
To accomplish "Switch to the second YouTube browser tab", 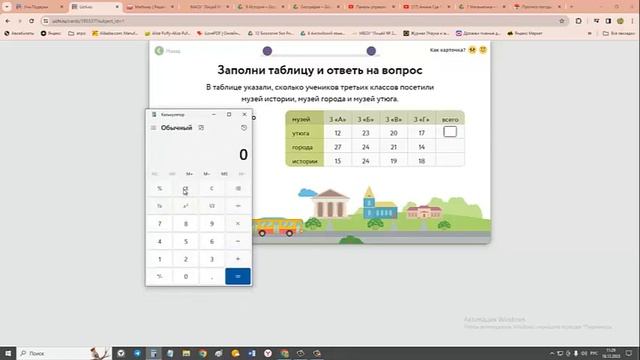I will [x=427, y=7].
